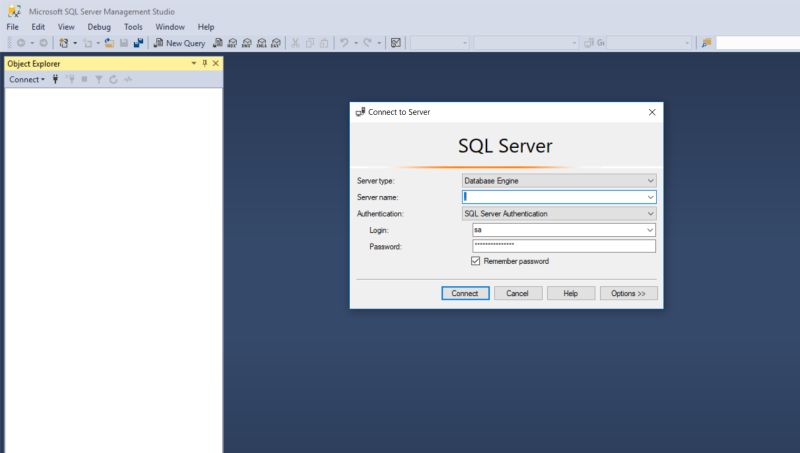Viewport: 800px width, 453px height.
Task: Expand the Authentication dropdown
Action: (x=651, y=214)
